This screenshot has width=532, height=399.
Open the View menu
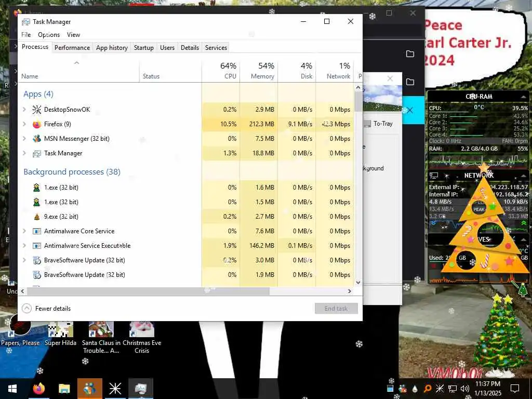click(73, 35)
